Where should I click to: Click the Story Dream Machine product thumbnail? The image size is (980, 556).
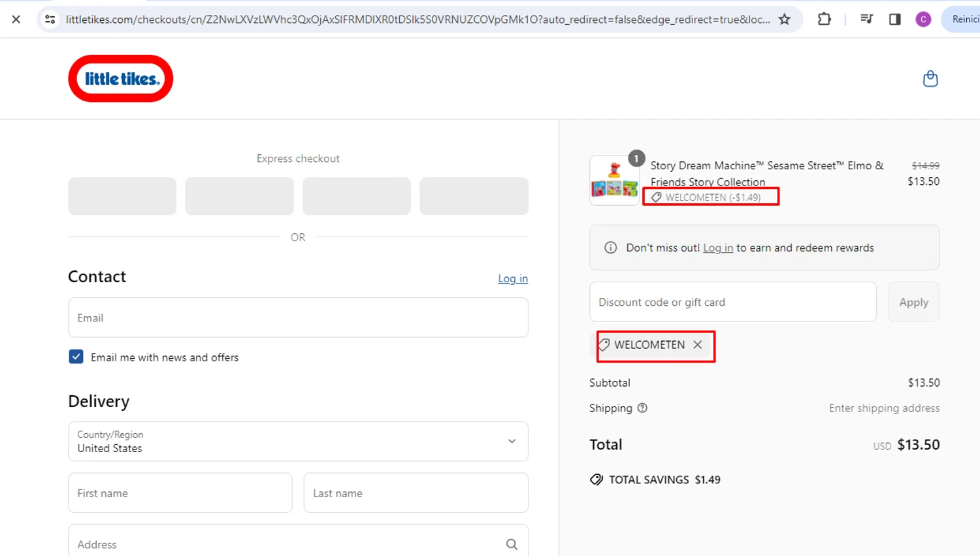(614, 181)
